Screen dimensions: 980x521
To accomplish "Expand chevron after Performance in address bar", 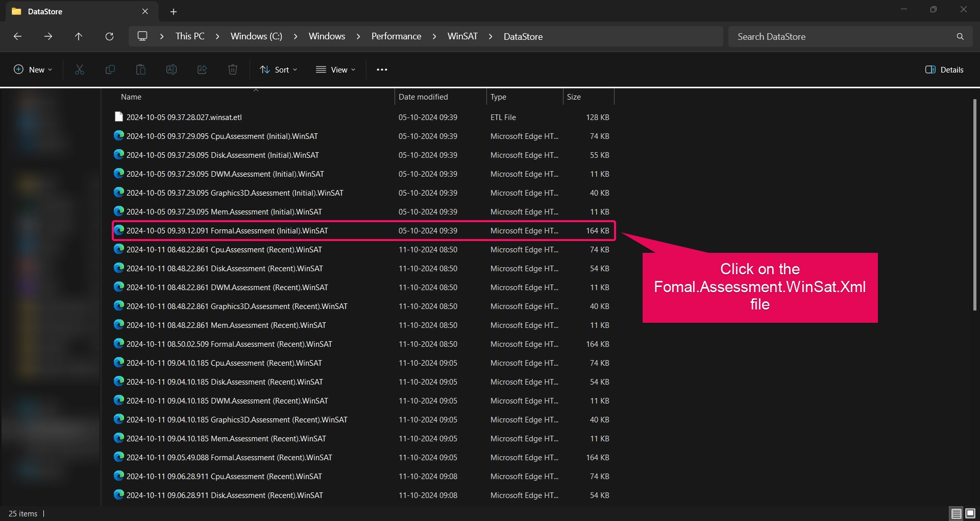I will [x=434, y=36].
